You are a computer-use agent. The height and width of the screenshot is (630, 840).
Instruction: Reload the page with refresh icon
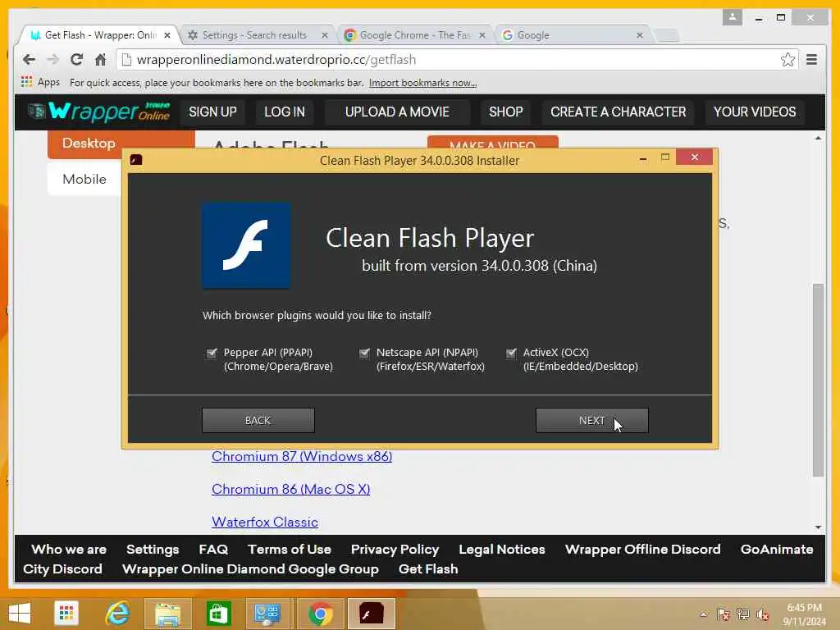(76, 59)
